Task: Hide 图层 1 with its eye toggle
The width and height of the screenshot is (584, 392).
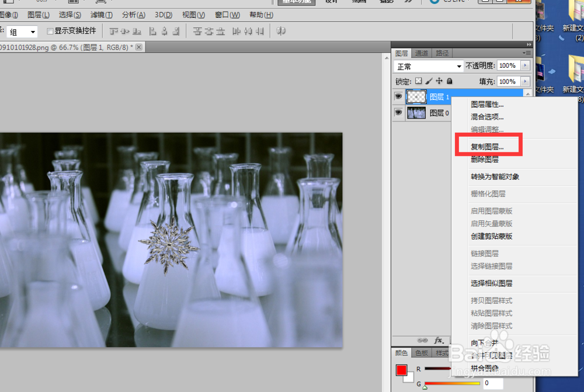Action: [399, 96]
